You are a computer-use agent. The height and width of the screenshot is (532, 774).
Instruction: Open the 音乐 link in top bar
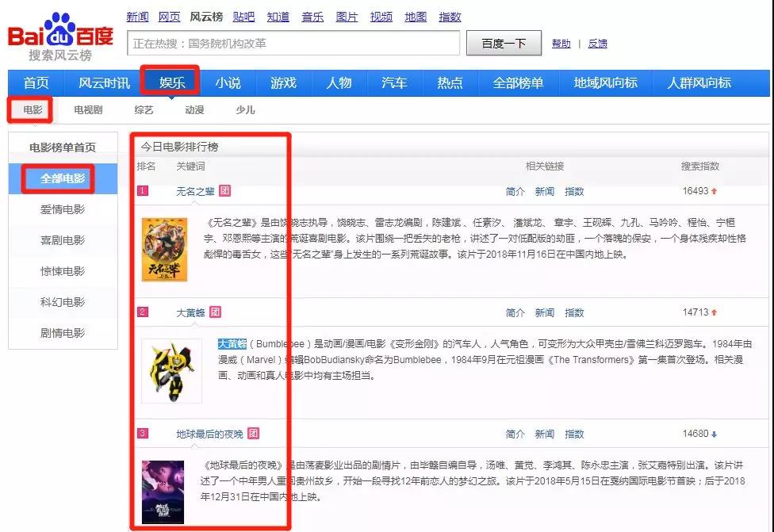(312, 17)
